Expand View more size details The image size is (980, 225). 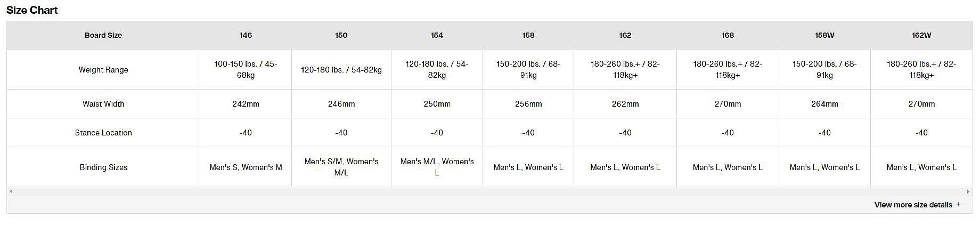point(917,205)
